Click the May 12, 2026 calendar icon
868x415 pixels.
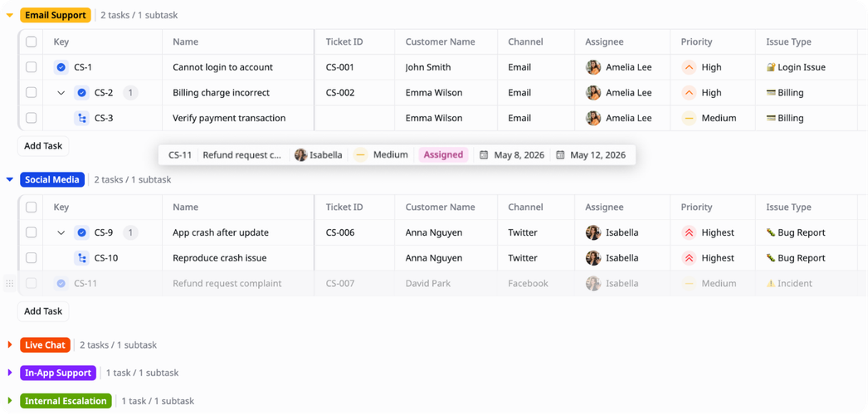[x=560, y=155]
